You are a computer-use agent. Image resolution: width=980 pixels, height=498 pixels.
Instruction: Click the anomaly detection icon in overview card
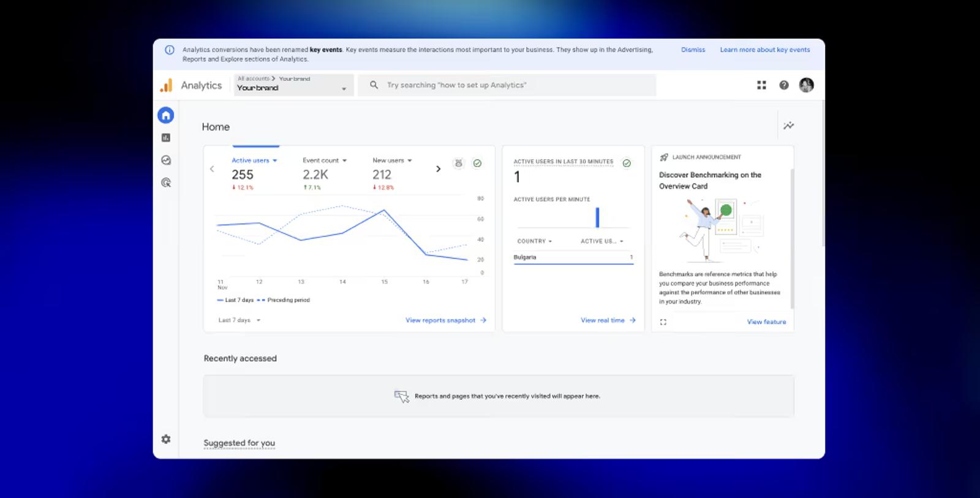(458, 164)
